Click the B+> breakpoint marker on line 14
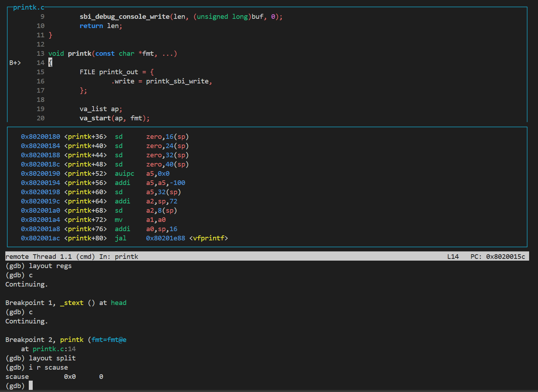 pyautogui.click(x=15, y=63)
